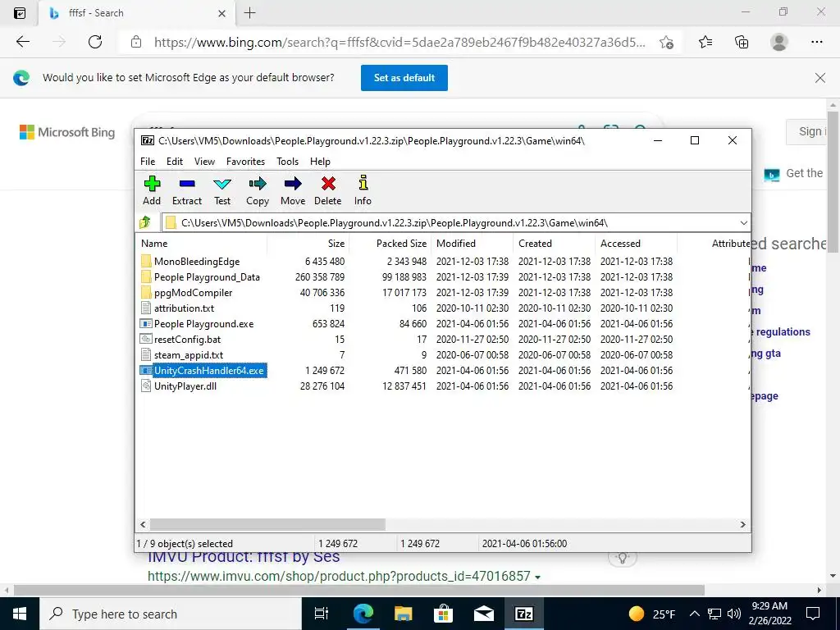Click the Edge browser Back arrow
840x630 pixels.
point(22,42)
